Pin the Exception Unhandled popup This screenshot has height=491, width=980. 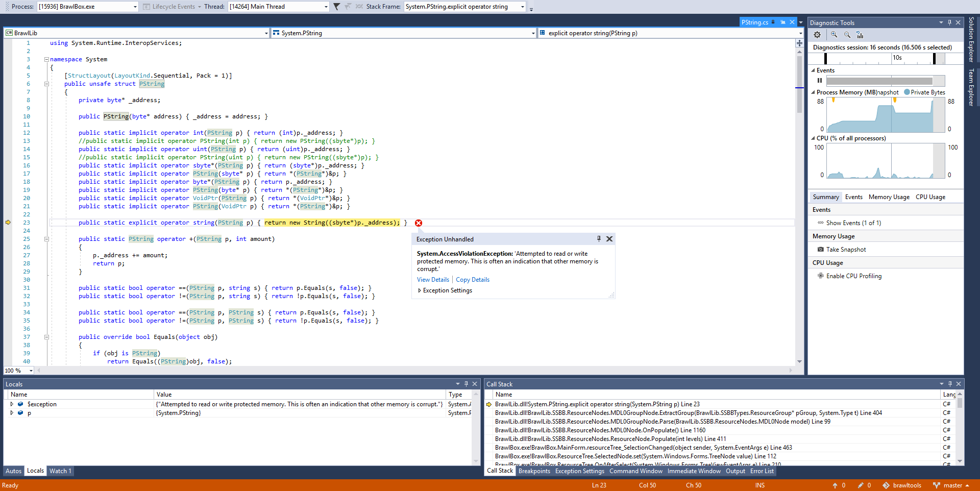pyautogui.click(x=599, y=238)
